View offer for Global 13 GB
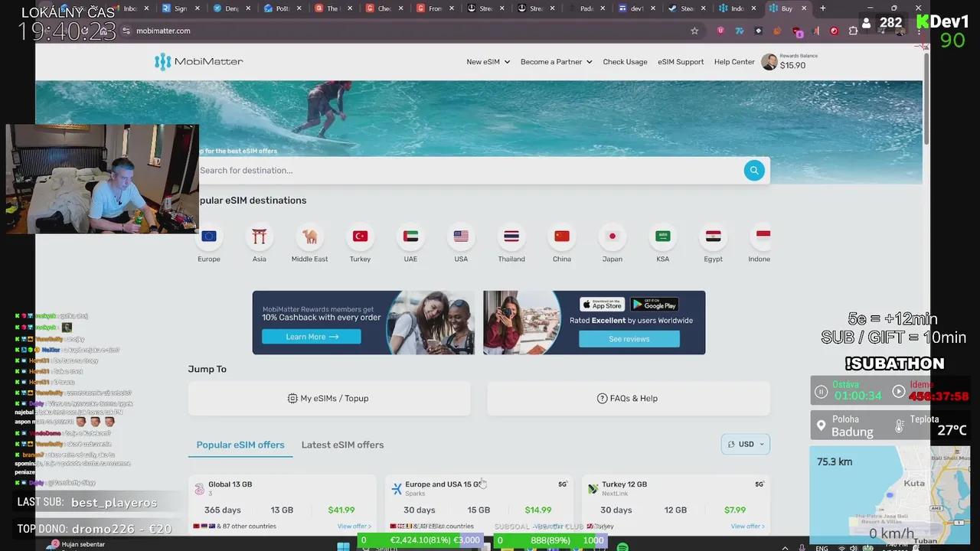980x551 pixels. click(354, 527)
